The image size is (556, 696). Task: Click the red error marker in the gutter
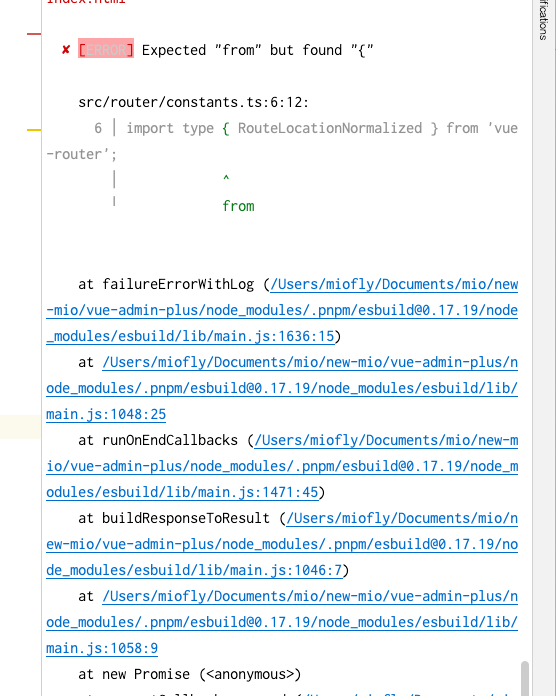tap(34, 34)
